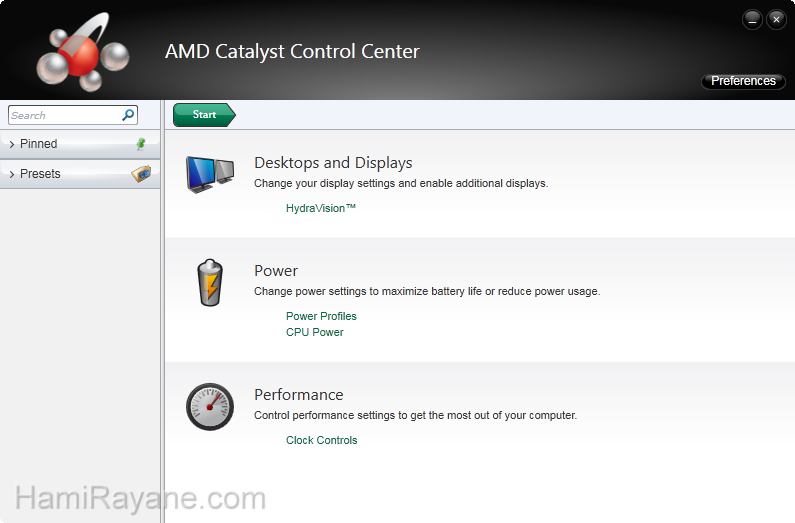Click the Start breadcrumb tab

tap(204, 115)
